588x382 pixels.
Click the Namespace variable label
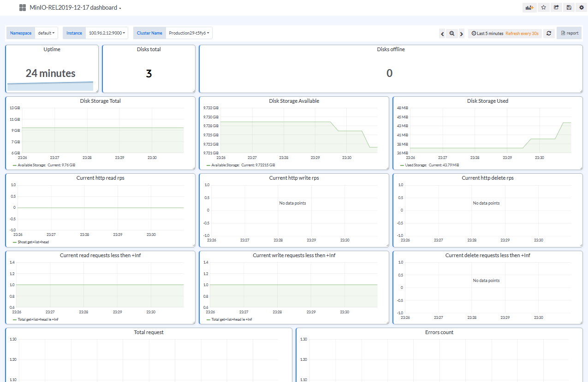coord(21,33)
